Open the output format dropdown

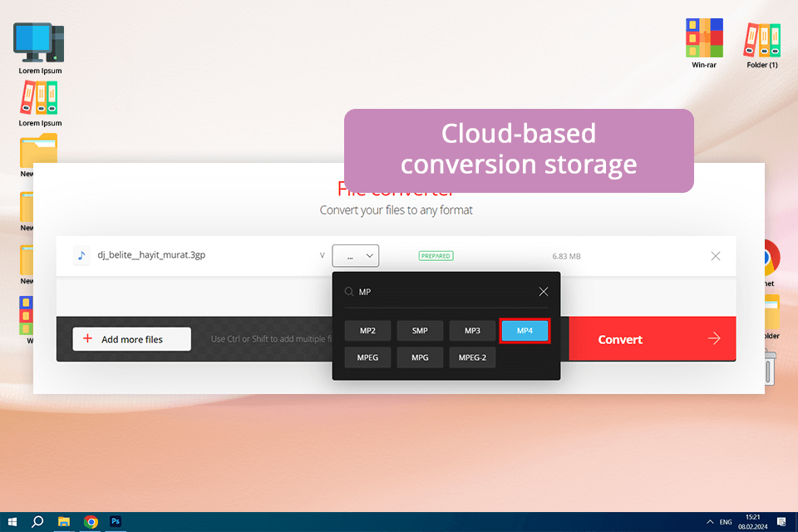pos(356,256)
